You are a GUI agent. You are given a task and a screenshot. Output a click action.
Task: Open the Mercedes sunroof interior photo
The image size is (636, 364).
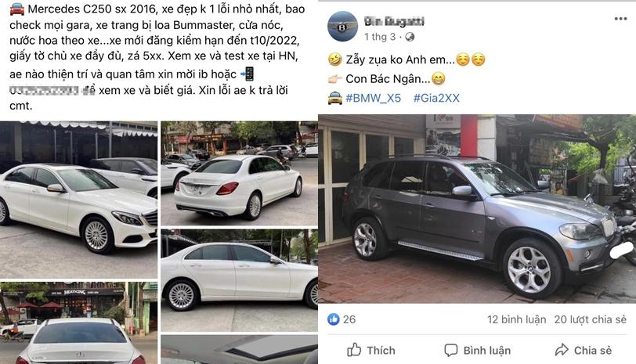coord(240,349)
